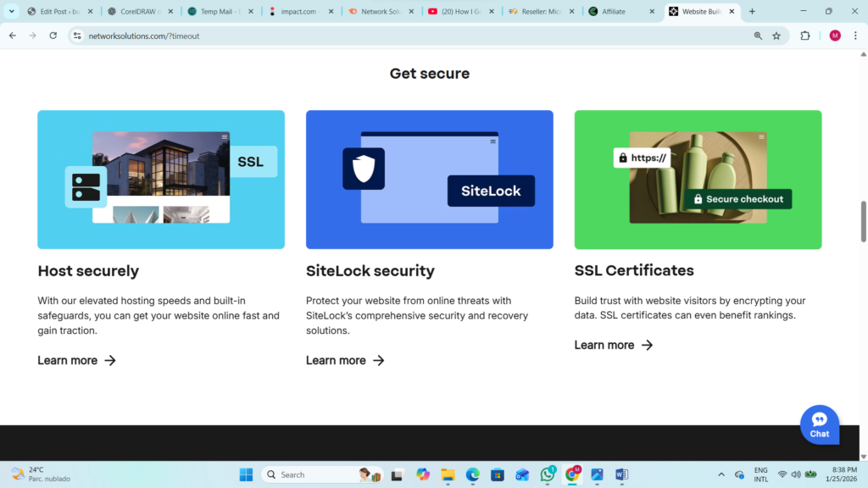Go back to the previous page
Image resolution: width=868 pixels, height=488 pixels.
[x=13, y=36]
